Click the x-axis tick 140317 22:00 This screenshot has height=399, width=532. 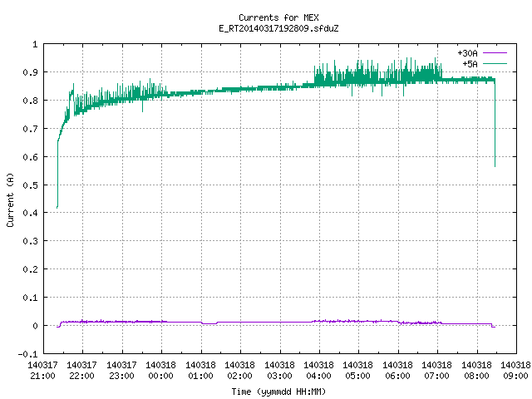pyautogui.click(x=81, y=371)
